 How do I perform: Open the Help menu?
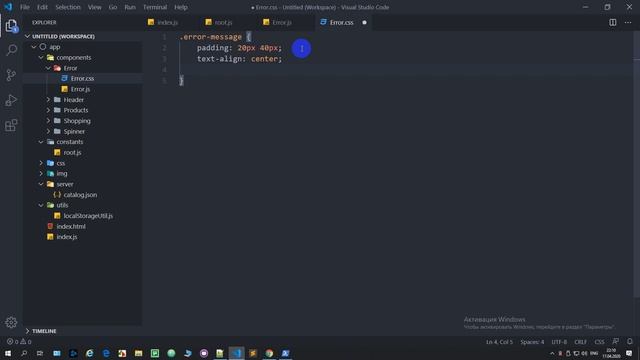[x=181, y=7]
